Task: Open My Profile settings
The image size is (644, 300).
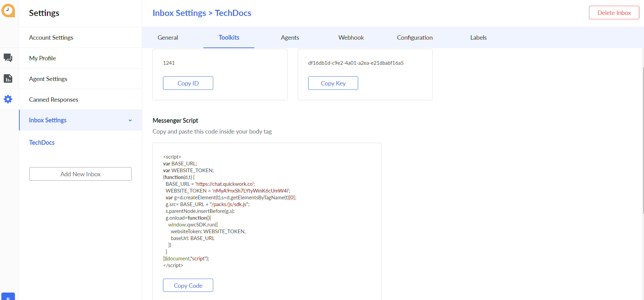Action: tap(80, 58)
